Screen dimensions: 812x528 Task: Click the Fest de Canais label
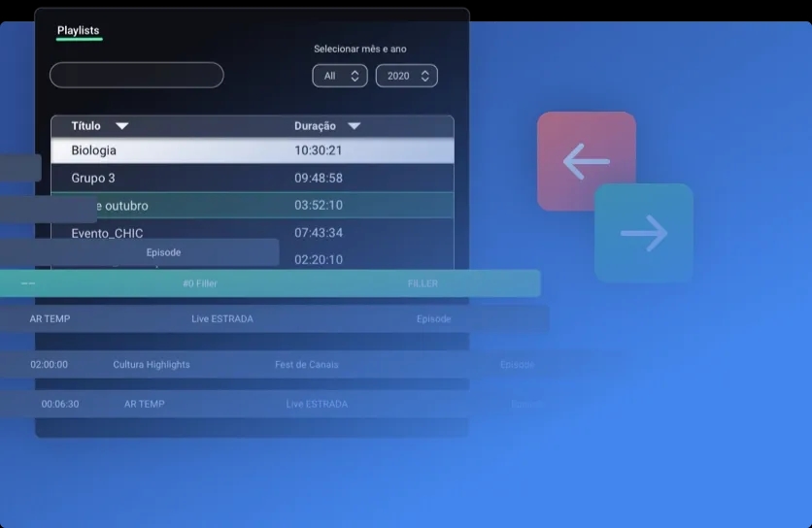tap(307, 365)
